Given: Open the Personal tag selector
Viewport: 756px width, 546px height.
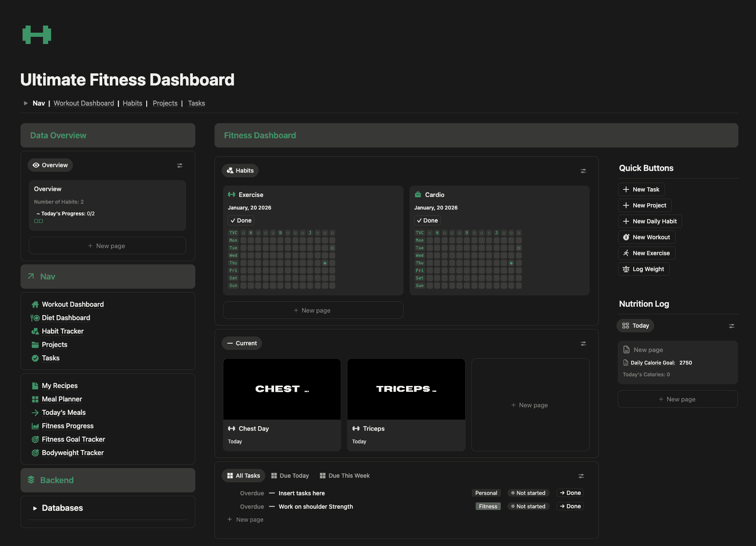Looking at the screenshot, I should (x=486, y=493).
